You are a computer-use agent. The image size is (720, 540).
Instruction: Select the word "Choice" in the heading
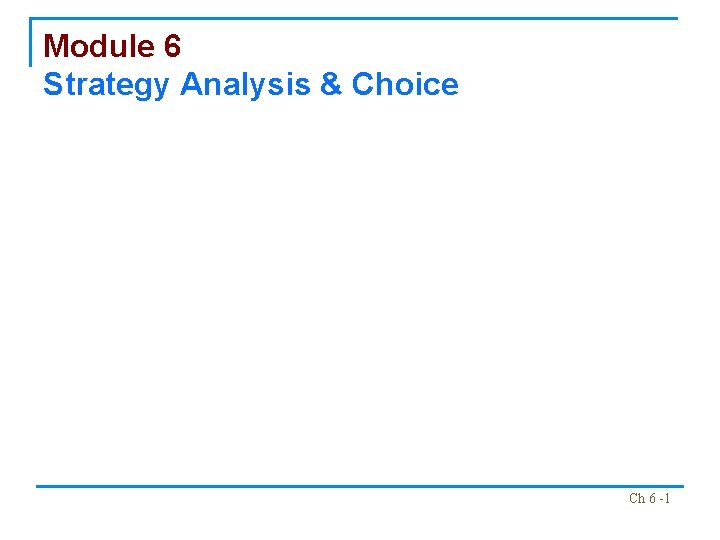coord(405,84)
